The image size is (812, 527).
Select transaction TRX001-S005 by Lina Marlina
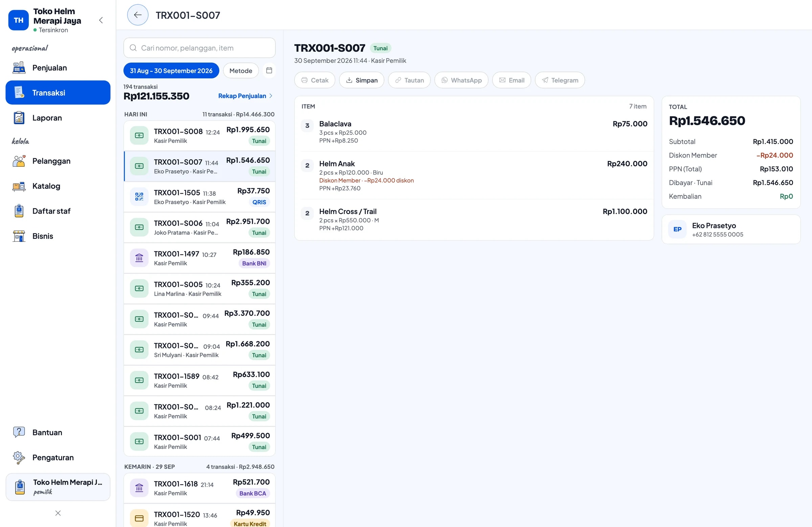[x=199, y=288]
